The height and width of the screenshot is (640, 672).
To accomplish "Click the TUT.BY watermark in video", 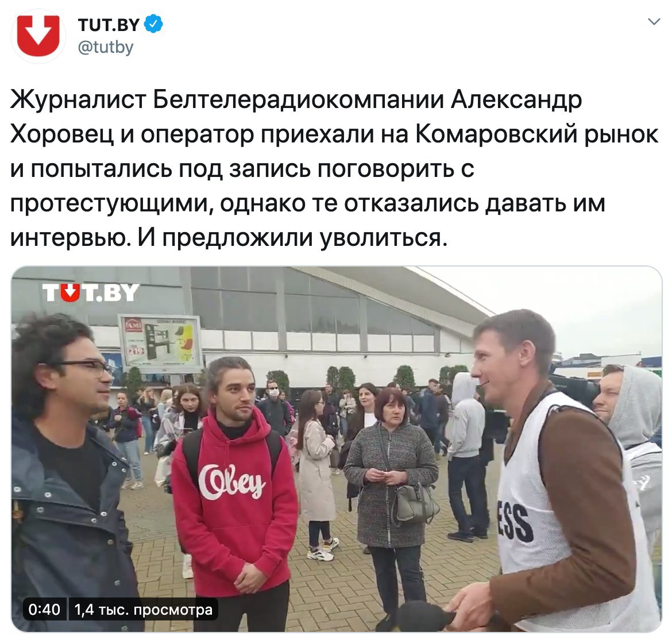I will click(90, 293).
